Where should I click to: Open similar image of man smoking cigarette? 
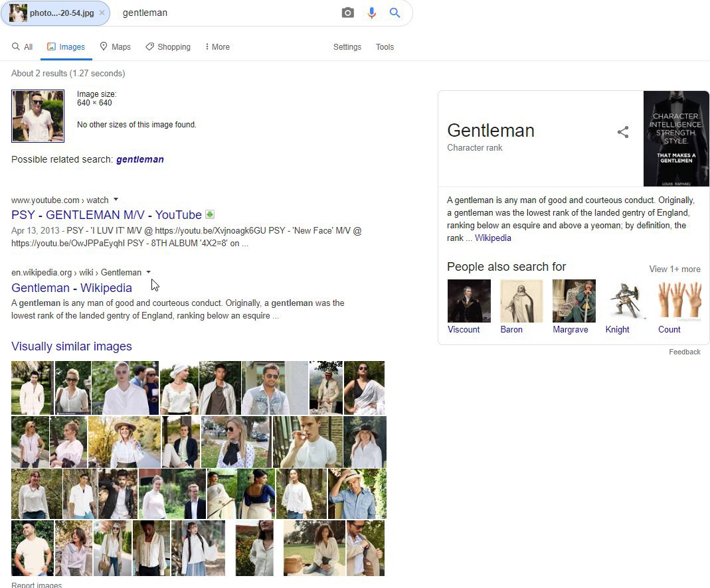point(308,442)
